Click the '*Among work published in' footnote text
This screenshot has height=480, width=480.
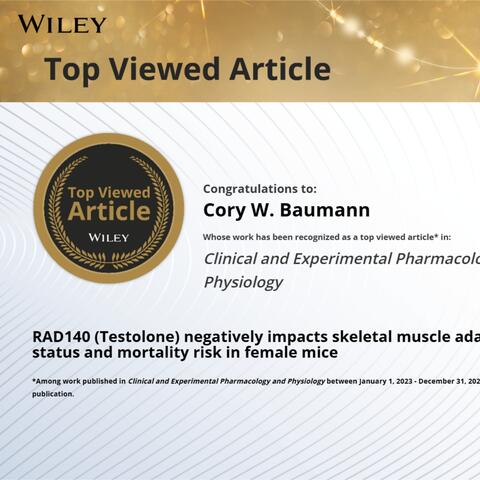79,381
